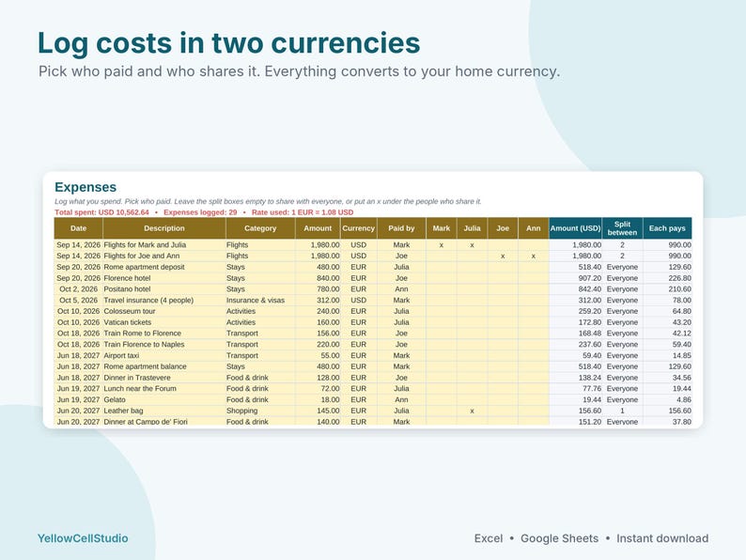Image resolution: width=746 pixels, height=560 pixels.
Task: Select the "Amount (USD)" column header
Action: coord(575,228)
